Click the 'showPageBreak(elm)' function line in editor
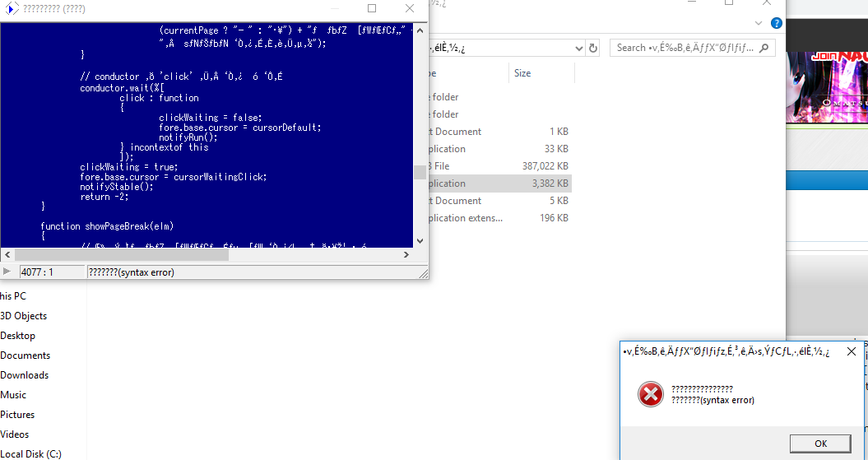868x460 pixels. (108, 225)
